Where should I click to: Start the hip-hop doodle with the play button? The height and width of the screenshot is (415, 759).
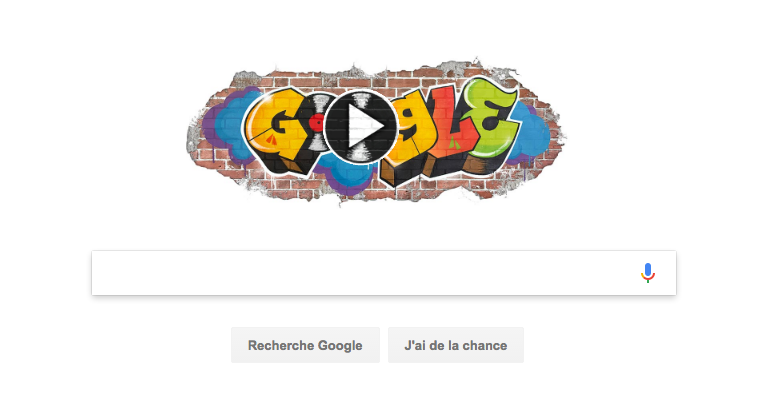361,127
